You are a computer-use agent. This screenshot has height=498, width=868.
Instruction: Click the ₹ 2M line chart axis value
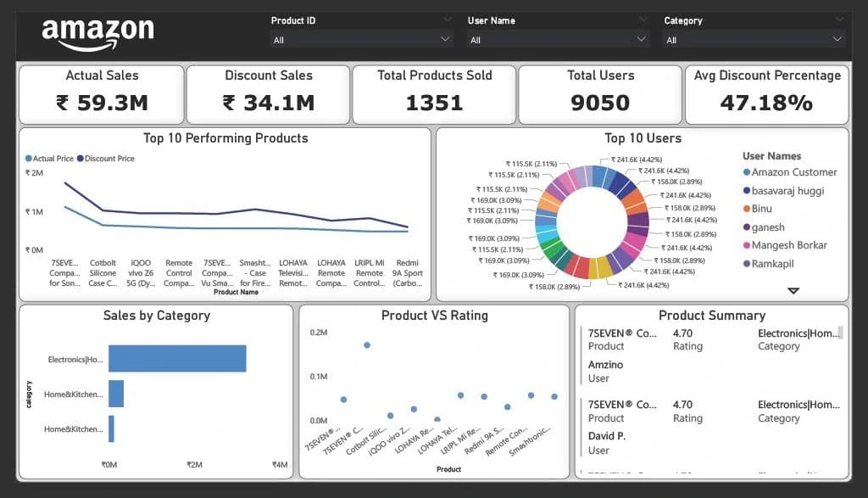(x=34, y=173)
